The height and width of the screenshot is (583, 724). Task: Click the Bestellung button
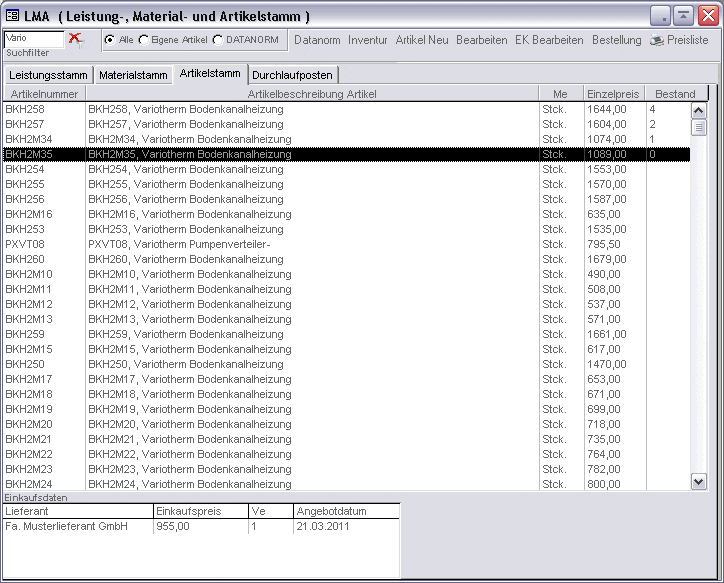point(616,40)
